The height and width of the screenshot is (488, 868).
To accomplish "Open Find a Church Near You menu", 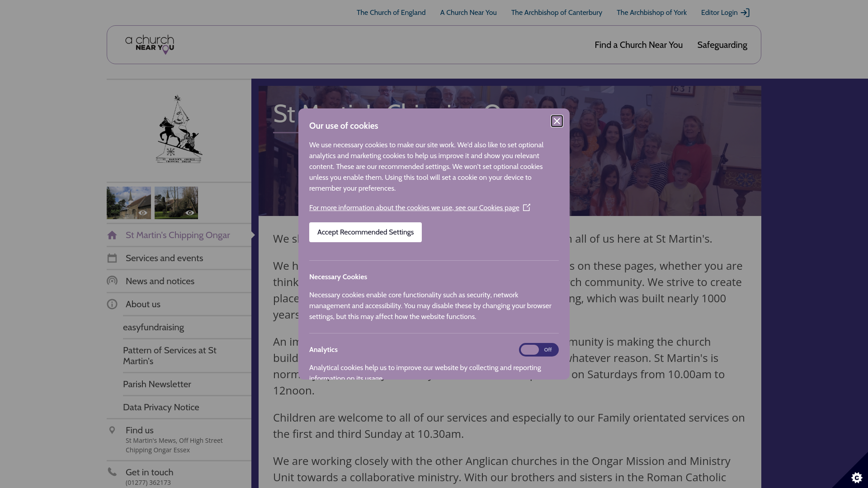I will pyautogui.click(x=638, y=45).
